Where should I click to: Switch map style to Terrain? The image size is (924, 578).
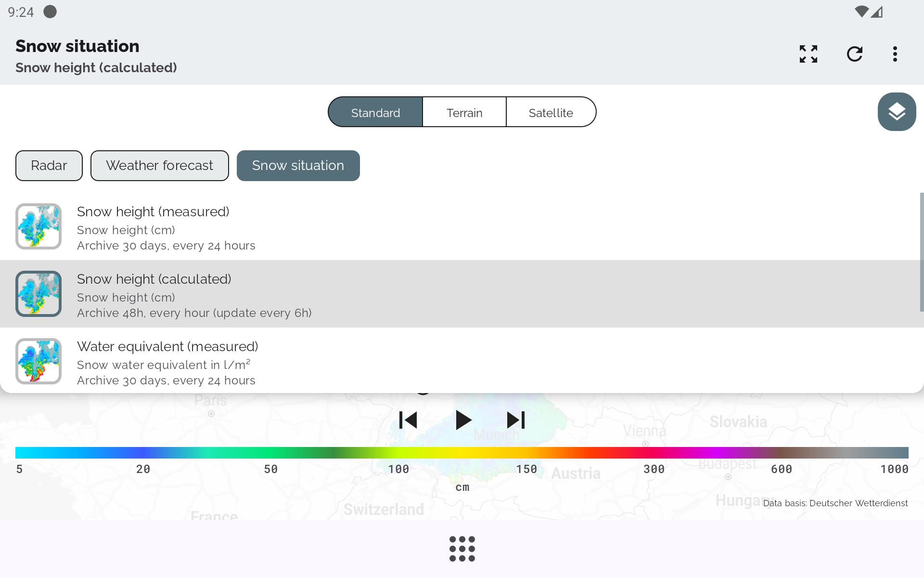coord(464,112)
